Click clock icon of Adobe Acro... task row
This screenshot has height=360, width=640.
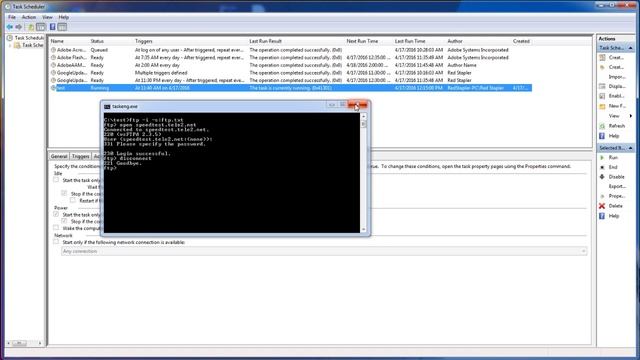tap(53, 50)
